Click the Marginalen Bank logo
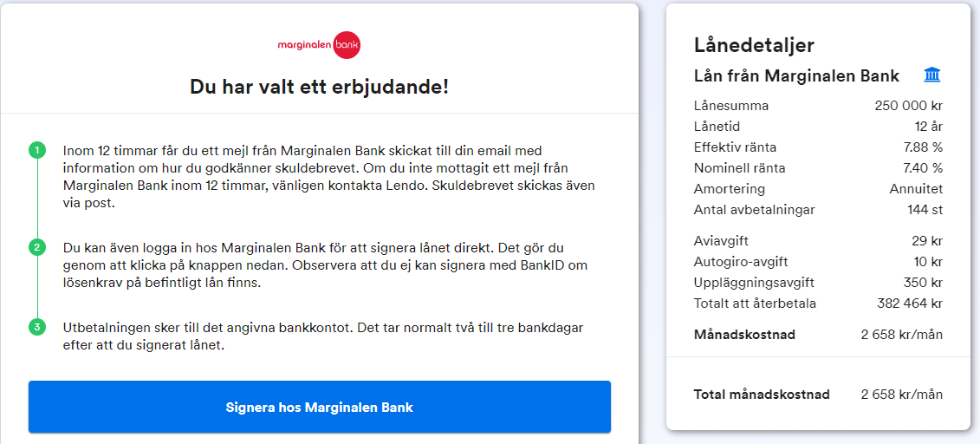Image resolution: width=980 pixels, height=444 pixels. coord(319,44)
